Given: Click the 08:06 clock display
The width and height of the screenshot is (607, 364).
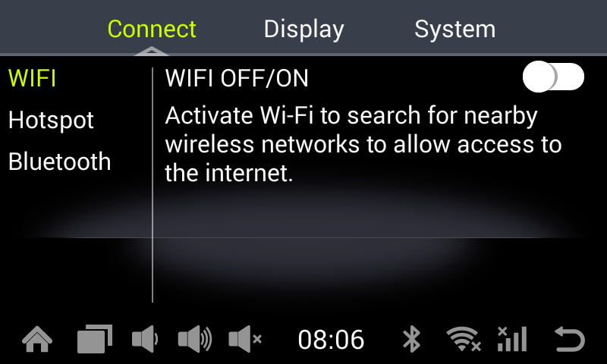Looking at the screenshot, I should click(331, 340).
